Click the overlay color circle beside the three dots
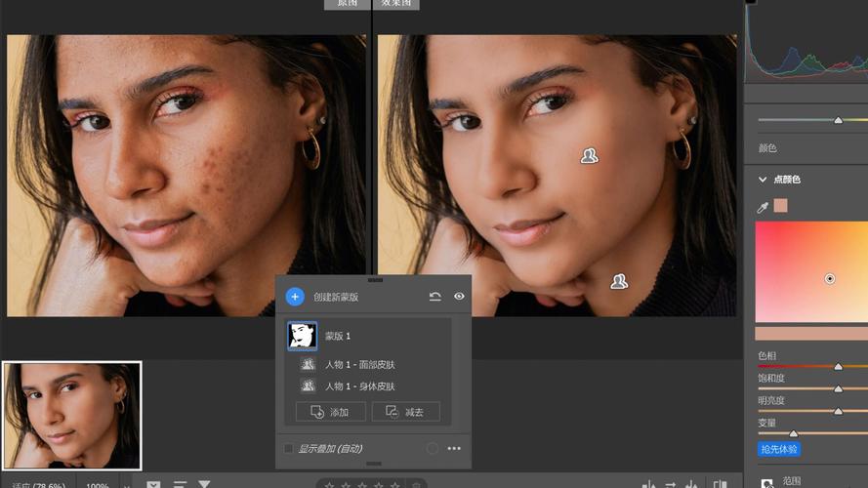 coord(433,448)
